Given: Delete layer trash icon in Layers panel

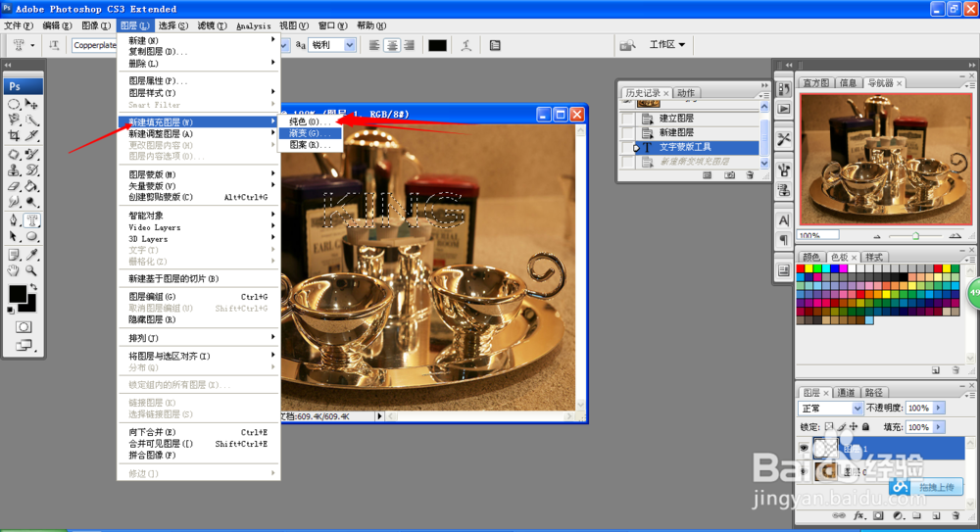Looking at the screenshot, I should (x=955, y=515).
